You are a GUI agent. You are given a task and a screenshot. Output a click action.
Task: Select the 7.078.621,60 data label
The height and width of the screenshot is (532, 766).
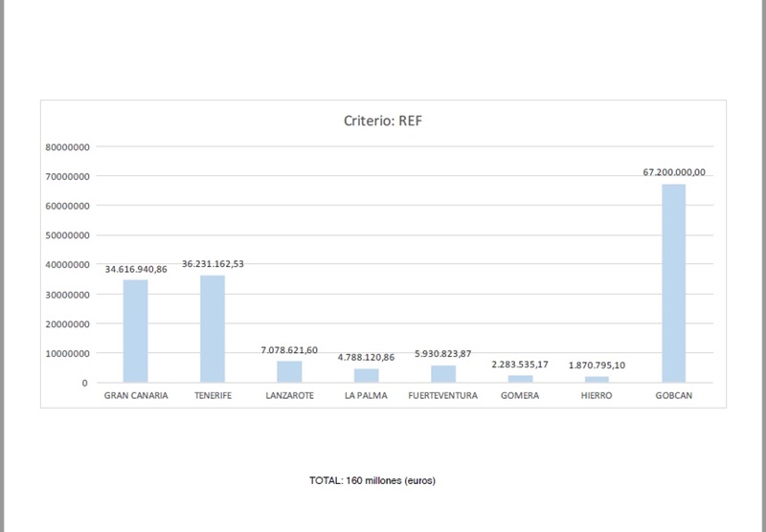pyautogui.click(x=289, y=350)
